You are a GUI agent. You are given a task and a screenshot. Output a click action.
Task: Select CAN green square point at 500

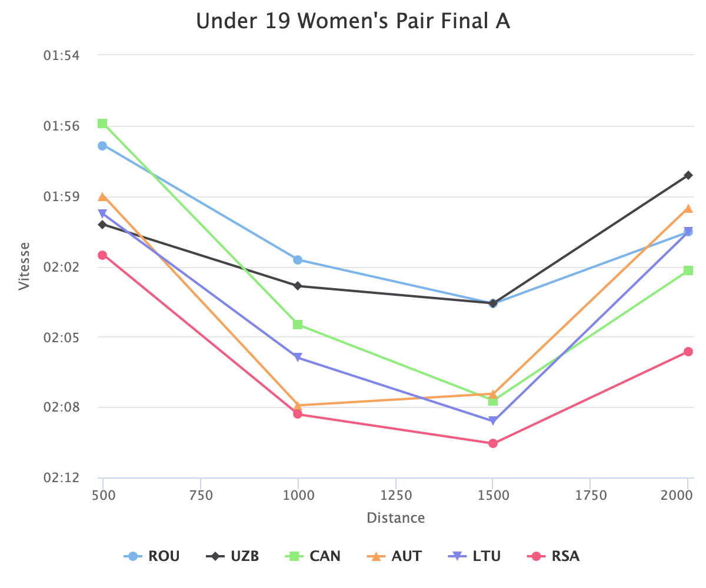coord(102,123)
